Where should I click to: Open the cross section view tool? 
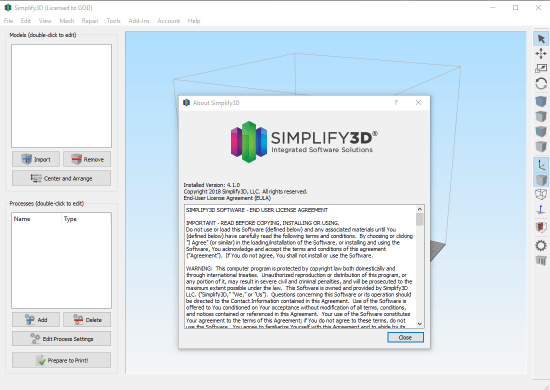point(541,227)
